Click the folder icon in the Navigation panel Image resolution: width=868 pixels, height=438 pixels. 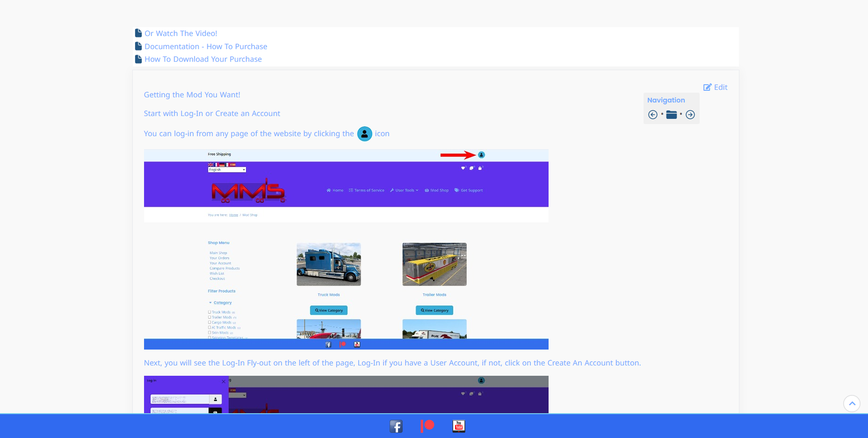tap(672, 114)
